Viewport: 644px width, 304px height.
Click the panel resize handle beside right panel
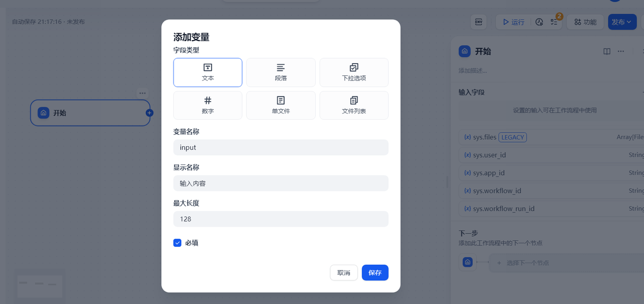point(447,182)
